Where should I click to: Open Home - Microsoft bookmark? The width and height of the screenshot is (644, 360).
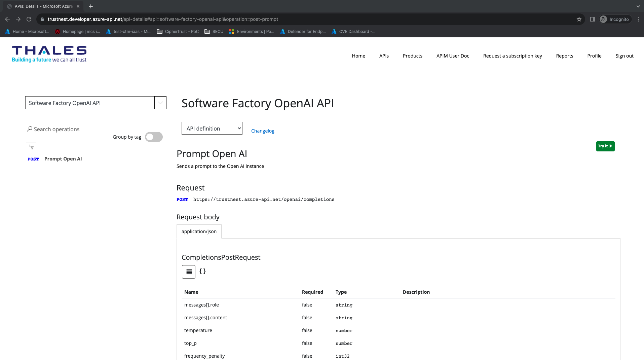point(27,32)
